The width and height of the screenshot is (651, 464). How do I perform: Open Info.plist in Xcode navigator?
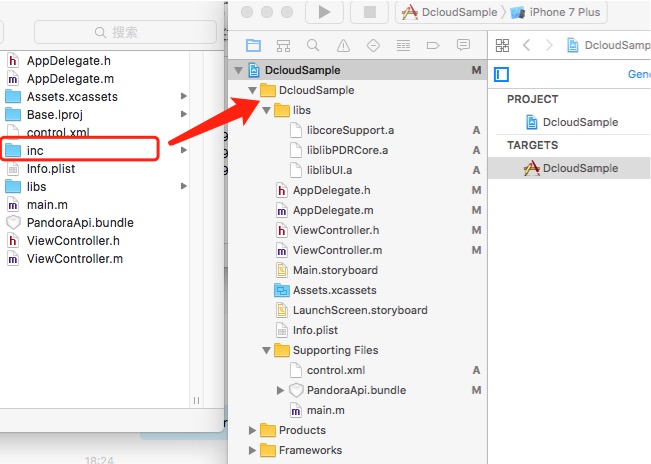(x=316, y=330)
